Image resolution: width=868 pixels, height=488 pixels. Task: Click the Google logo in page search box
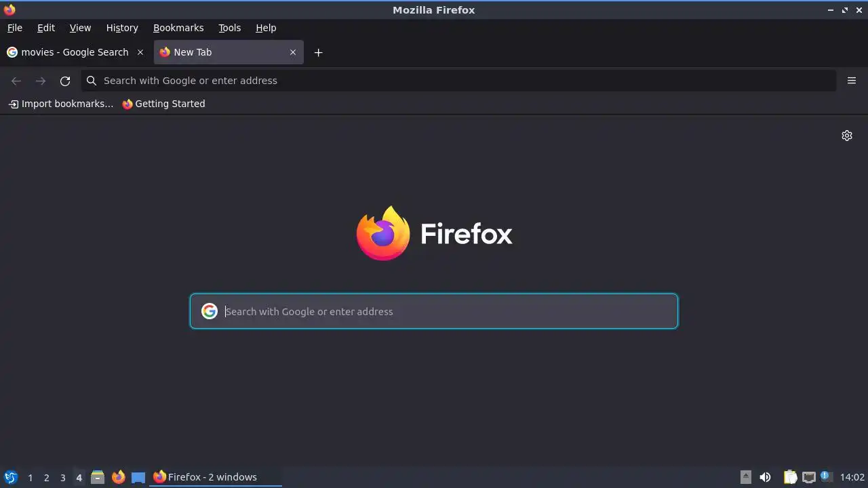coord(210,311)
